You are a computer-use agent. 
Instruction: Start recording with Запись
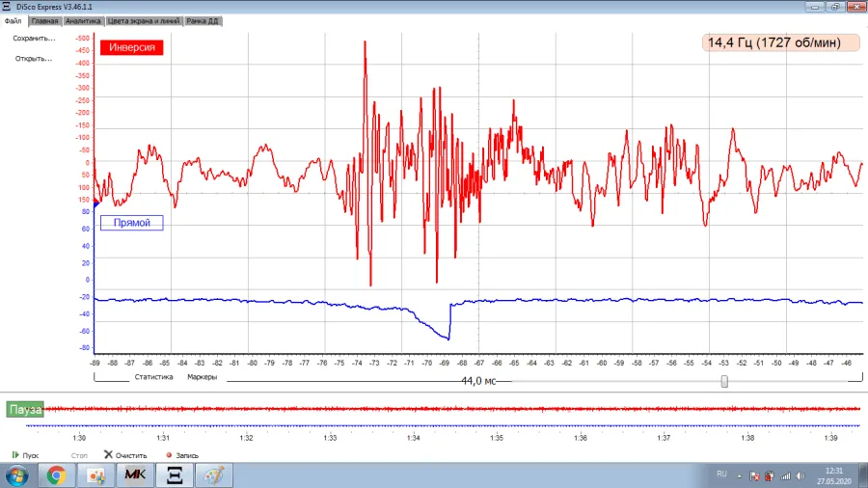pos(182,455)
